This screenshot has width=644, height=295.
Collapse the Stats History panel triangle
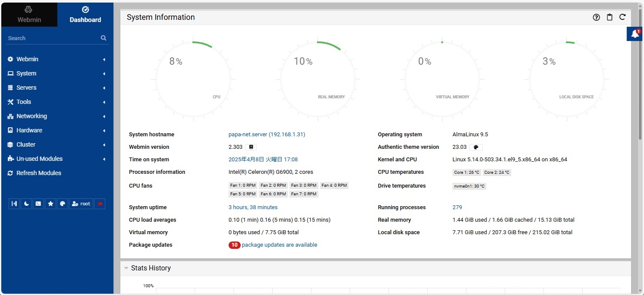click(x=126, y=268)
